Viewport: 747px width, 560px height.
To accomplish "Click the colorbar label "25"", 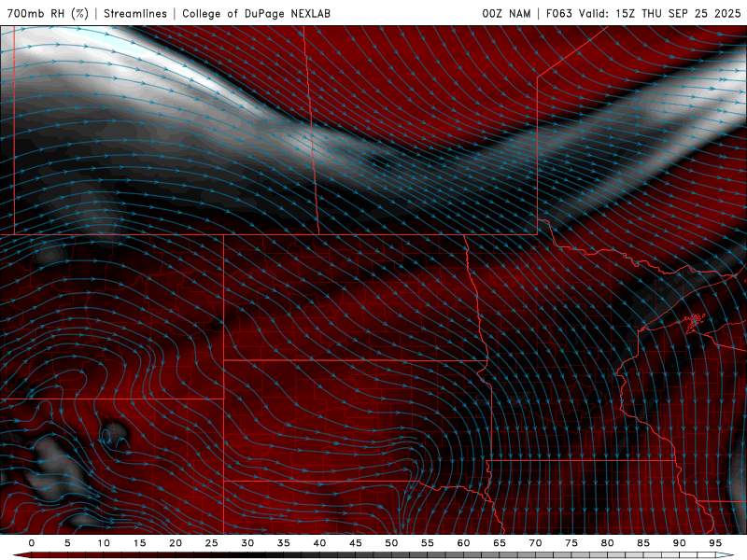I will (x=211, y=543).
